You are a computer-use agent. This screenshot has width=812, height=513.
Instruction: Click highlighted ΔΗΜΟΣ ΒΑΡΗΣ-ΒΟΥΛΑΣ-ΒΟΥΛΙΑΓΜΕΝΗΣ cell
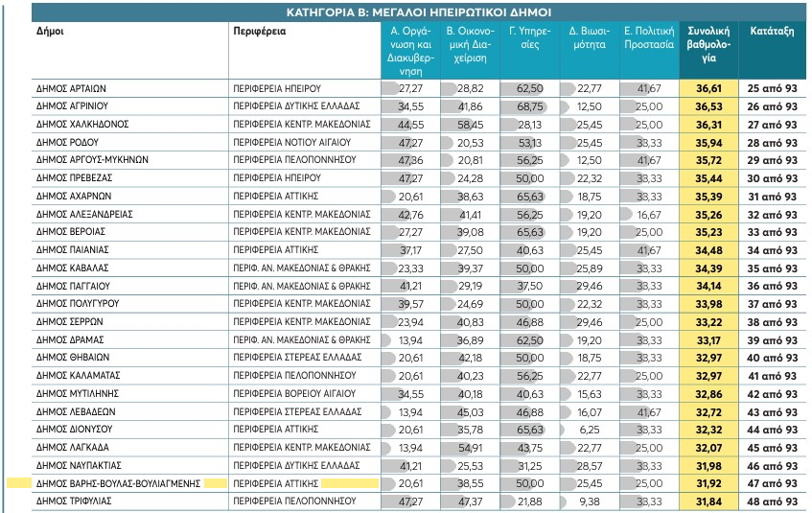[118, 483]
